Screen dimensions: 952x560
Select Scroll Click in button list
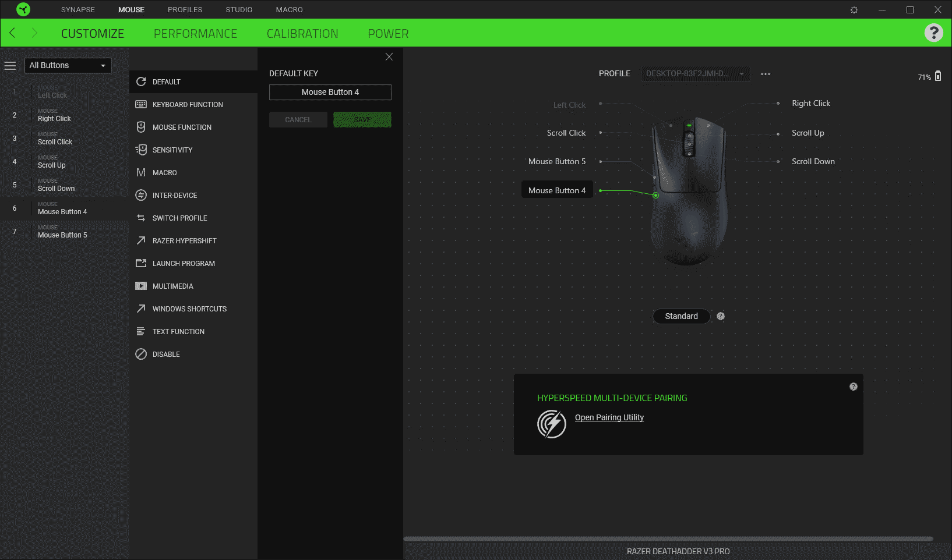tap(65, 139)
